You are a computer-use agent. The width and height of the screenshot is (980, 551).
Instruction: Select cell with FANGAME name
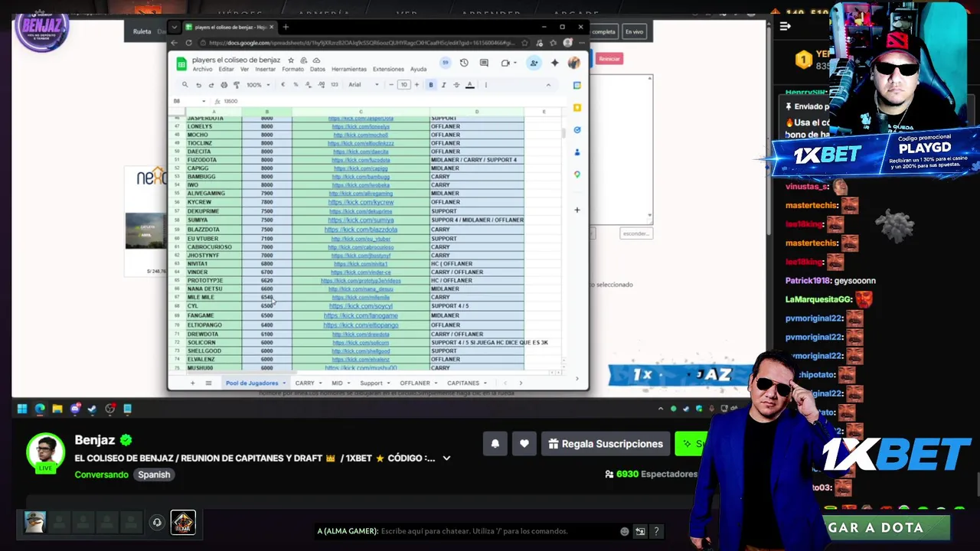coord(213,315)
